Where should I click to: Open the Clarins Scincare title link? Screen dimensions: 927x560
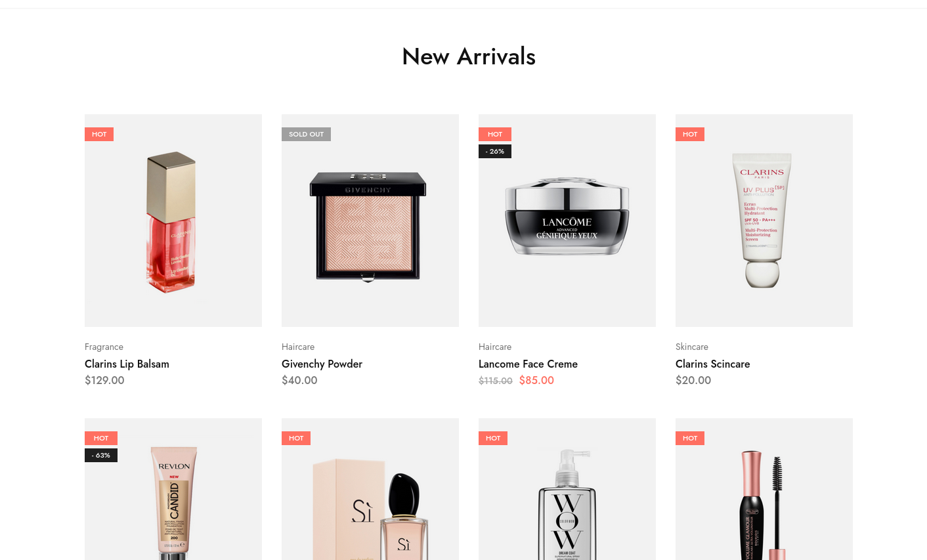click(x=712, y=364)
